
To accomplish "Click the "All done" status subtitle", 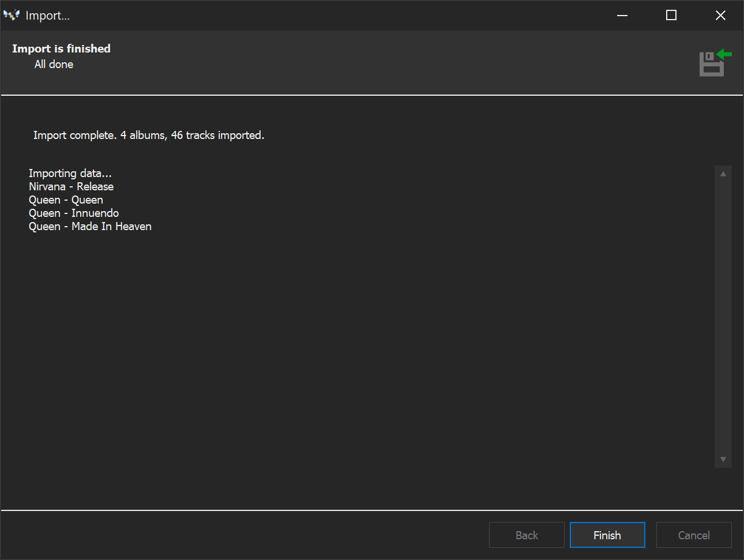I will 54,65.
